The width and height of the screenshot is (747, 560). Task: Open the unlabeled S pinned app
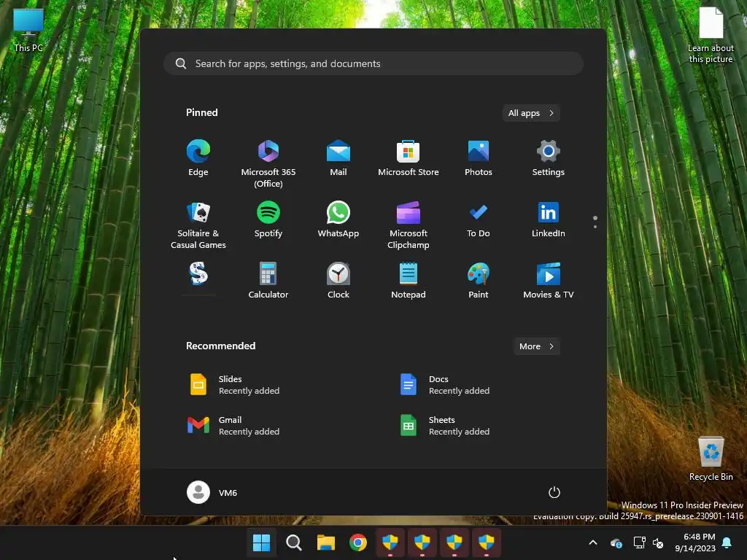tap(198, 275)
